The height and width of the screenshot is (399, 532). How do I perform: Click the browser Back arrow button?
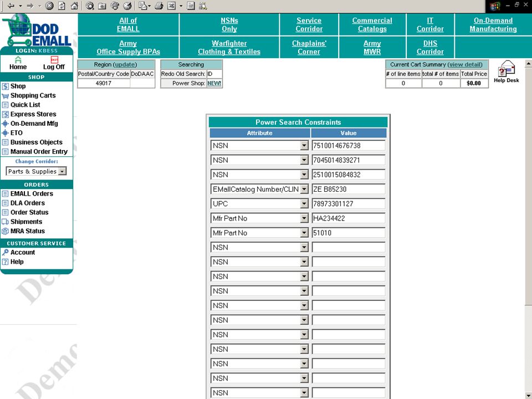click(x=11, y=6)
